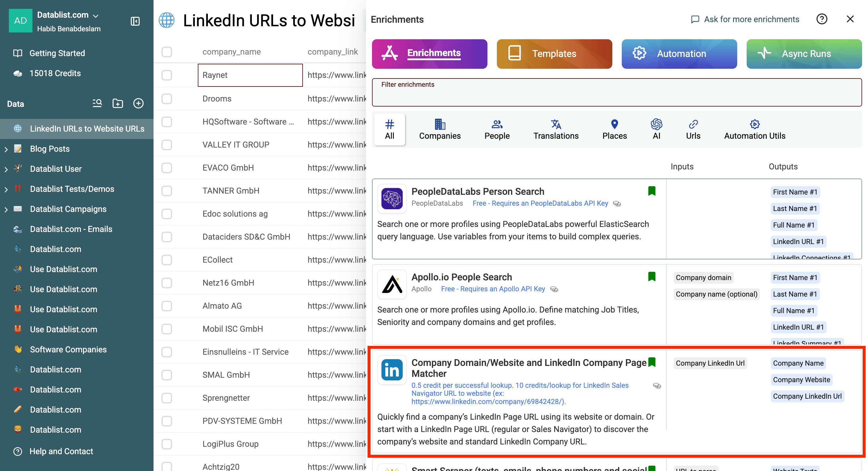Screen dimensions: 868x471
Task: Open Automation Utils category
Action: pyautogui.click(x=754, y=129)
